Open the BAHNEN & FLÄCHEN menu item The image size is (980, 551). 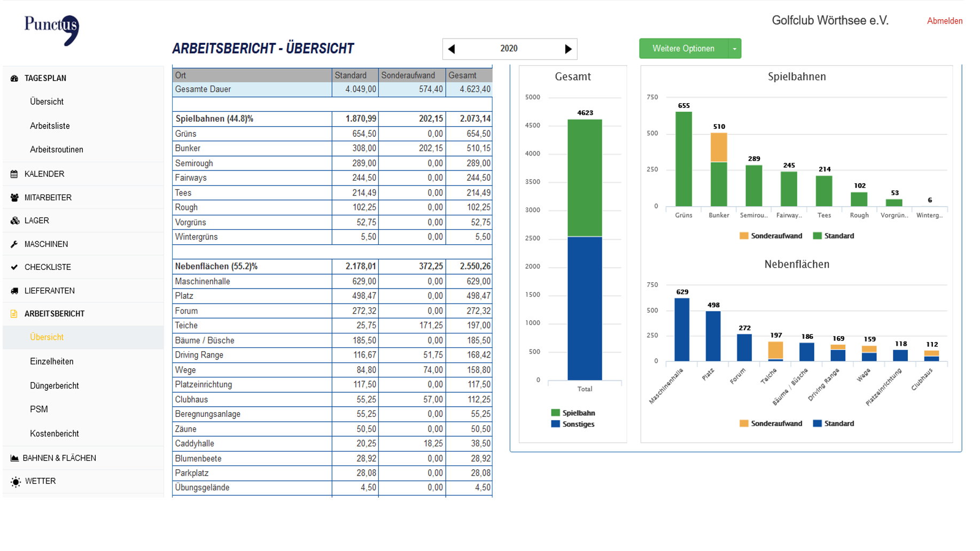(59, 458)
